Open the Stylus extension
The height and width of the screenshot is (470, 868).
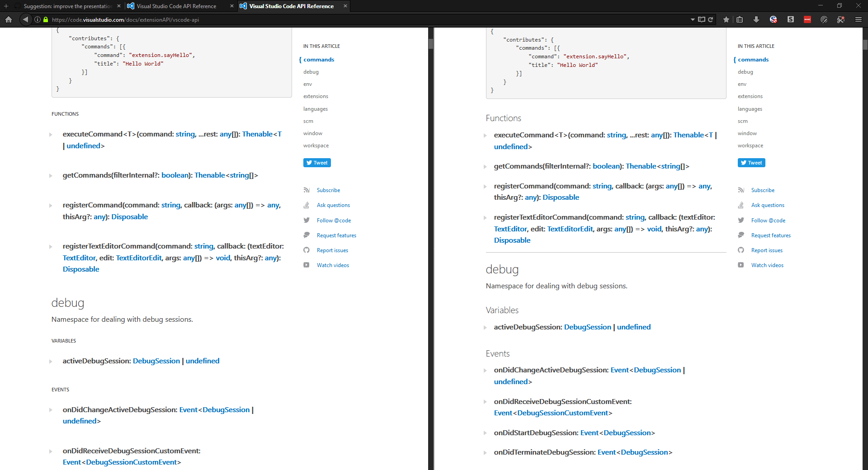click(790, 19)
